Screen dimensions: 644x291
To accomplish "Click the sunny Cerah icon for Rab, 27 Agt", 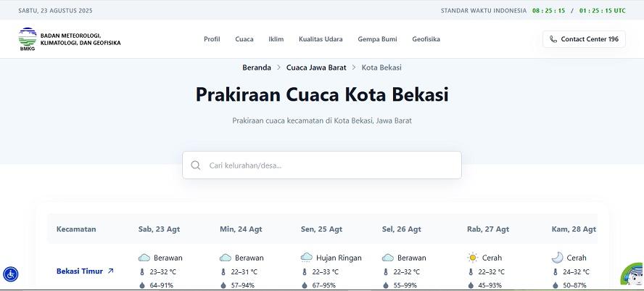I will point(473,258).
